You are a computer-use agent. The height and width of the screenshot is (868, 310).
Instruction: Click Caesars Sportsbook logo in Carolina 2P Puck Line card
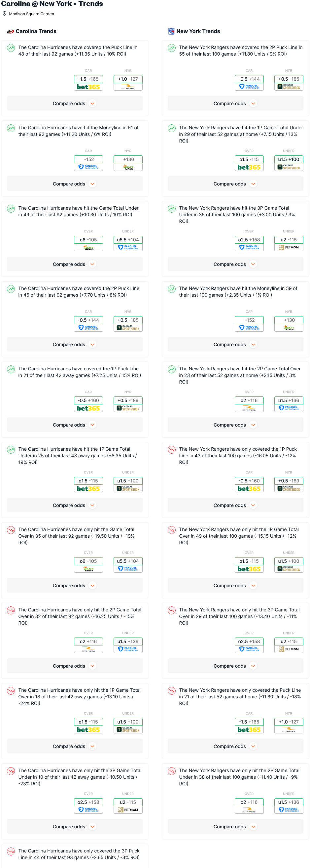coord(128,328)
